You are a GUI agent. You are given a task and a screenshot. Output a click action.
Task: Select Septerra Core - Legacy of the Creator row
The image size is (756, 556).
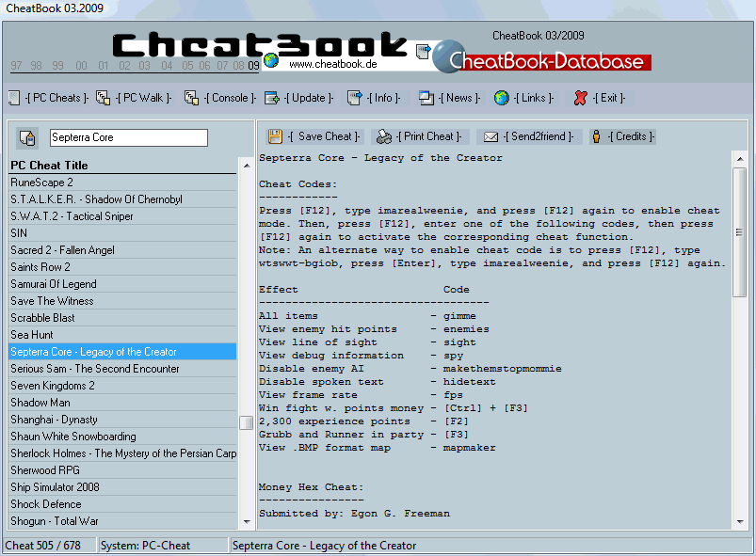click(123, 352)
